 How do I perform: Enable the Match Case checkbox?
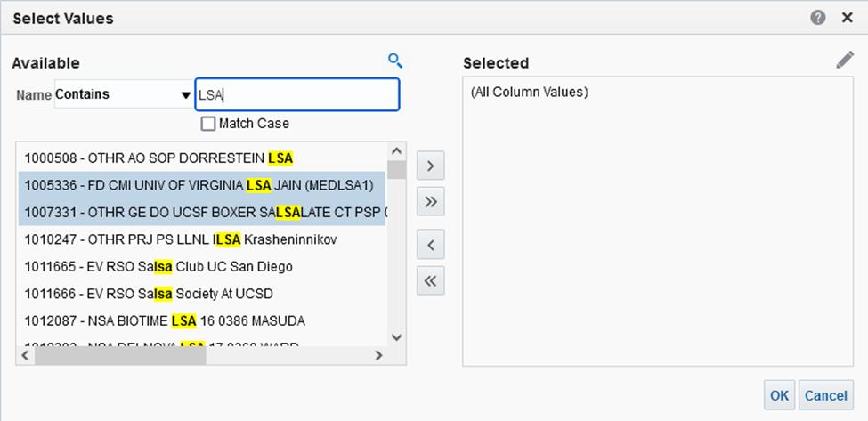(x=208, y=124)
